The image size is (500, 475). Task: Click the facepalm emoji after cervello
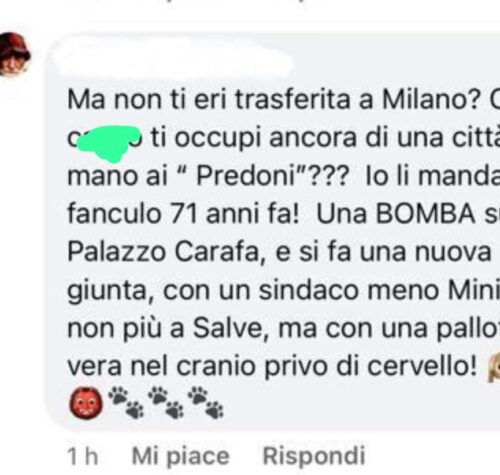click(x=494, y=367)
